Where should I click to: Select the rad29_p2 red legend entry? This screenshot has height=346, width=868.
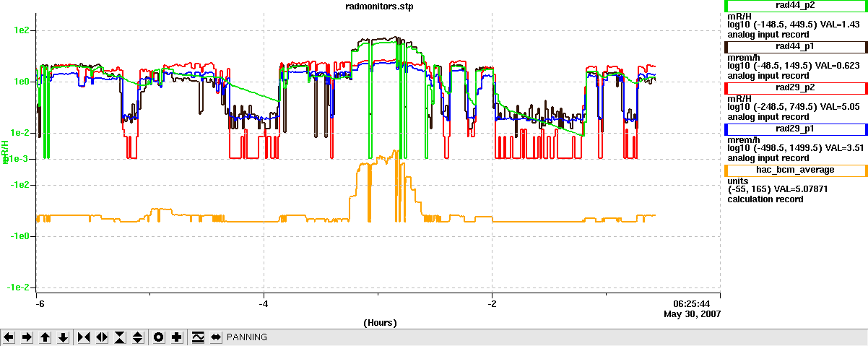click(x=796, y=88)
